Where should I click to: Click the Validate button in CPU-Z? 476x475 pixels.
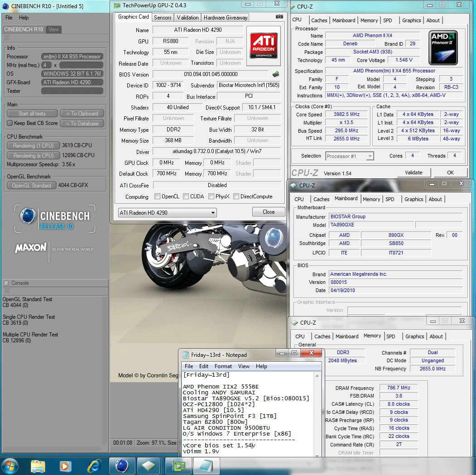[413, 173]
